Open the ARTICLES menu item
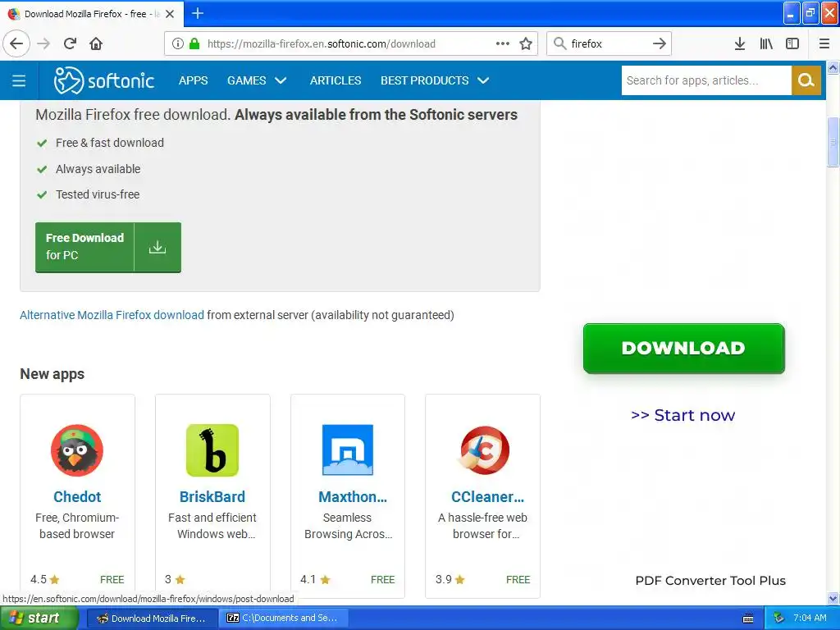 click(336, 80)
